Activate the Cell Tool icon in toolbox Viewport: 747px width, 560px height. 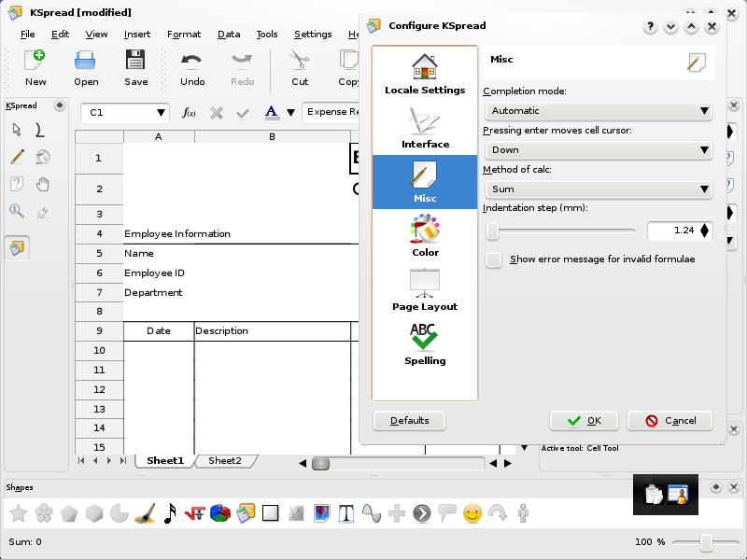click(x=17, y=248)
